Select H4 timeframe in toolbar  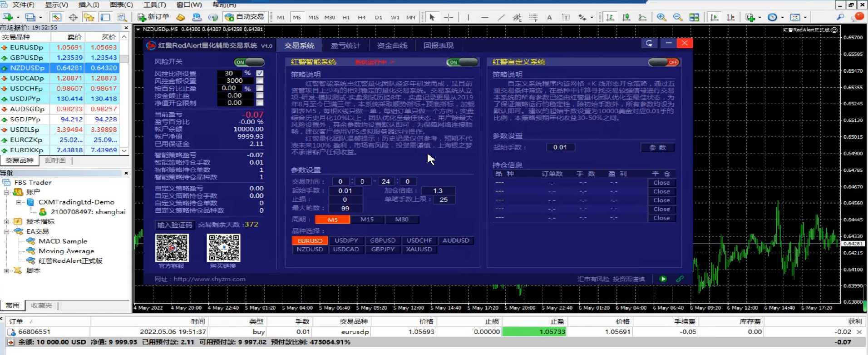pos(362,17)
